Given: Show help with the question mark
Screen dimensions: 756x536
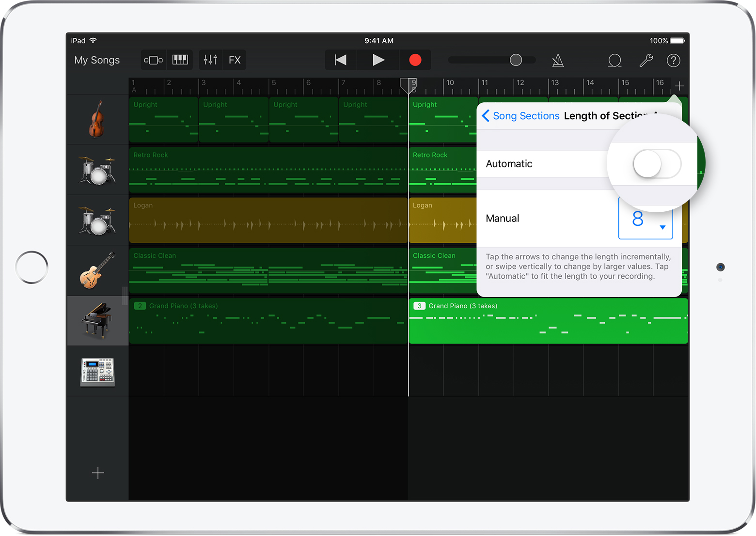Looking at the screenshot, I should click(674, 61).
